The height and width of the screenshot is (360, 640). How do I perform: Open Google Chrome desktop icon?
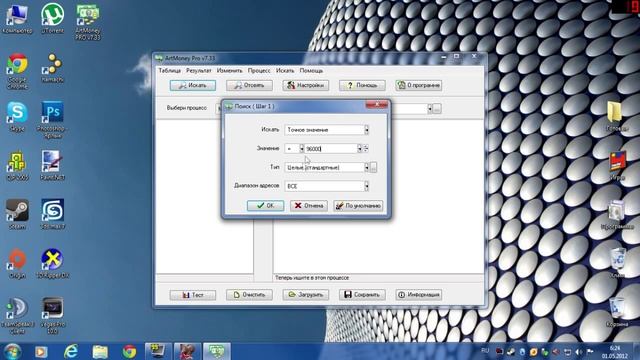[x=17, y=71]
